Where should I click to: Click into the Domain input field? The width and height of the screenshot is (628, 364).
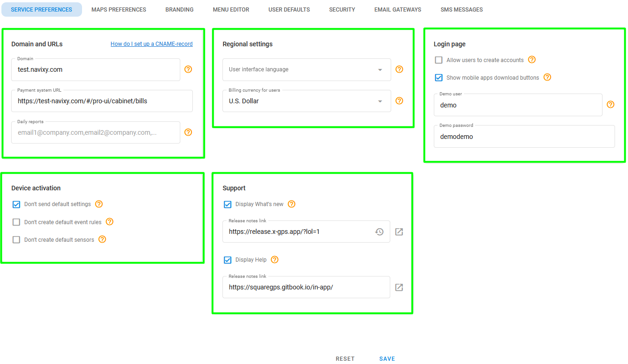point(95,69)
